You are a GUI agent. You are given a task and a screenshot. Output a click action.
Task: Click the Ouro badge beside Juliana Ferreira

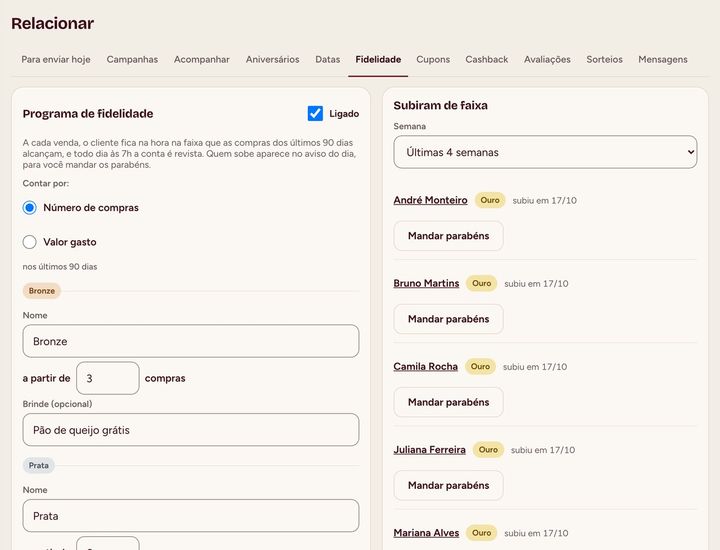point(488,449)
